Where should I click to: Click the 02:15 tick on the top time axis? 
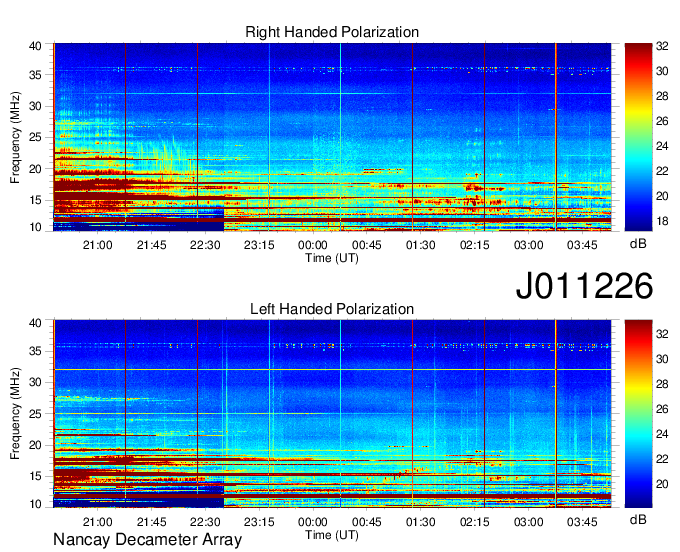tap(474, 245)
